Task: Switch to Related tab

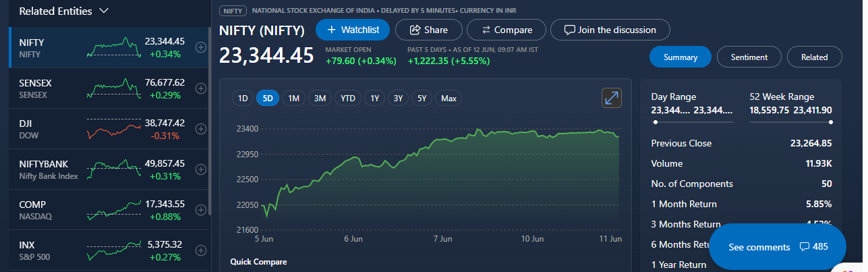Action: point(815,57)
